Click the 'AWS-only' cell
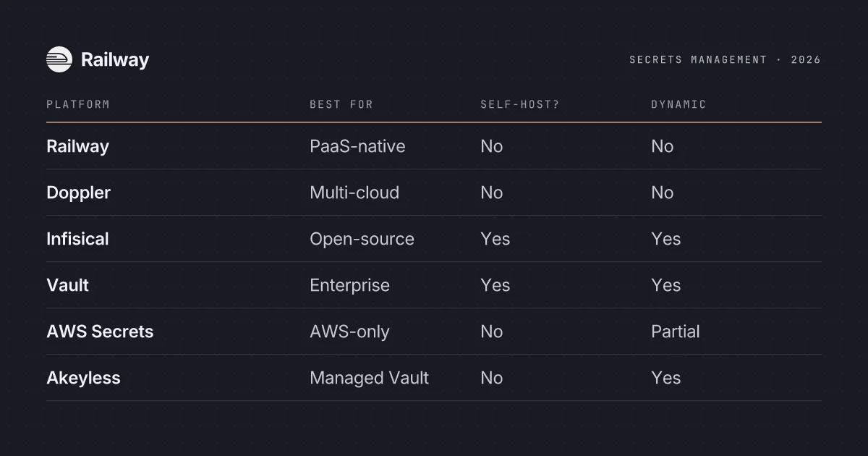This screenshot has height=456, width=868. coord(349,332)
